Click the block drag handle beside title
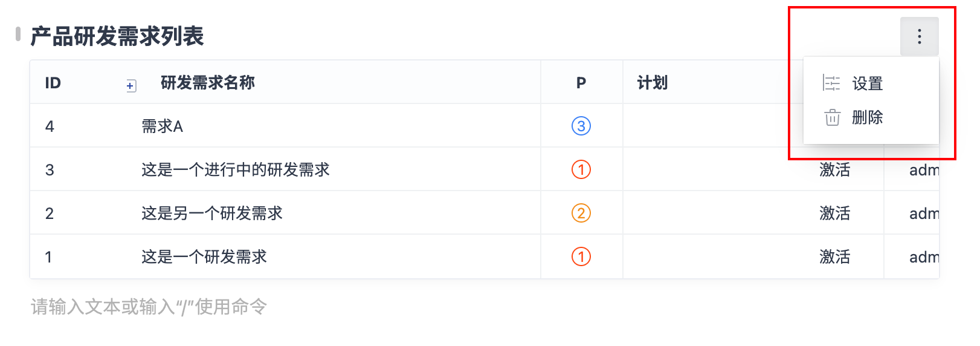This screenshot has height=346, width=980. coord(18,34)
